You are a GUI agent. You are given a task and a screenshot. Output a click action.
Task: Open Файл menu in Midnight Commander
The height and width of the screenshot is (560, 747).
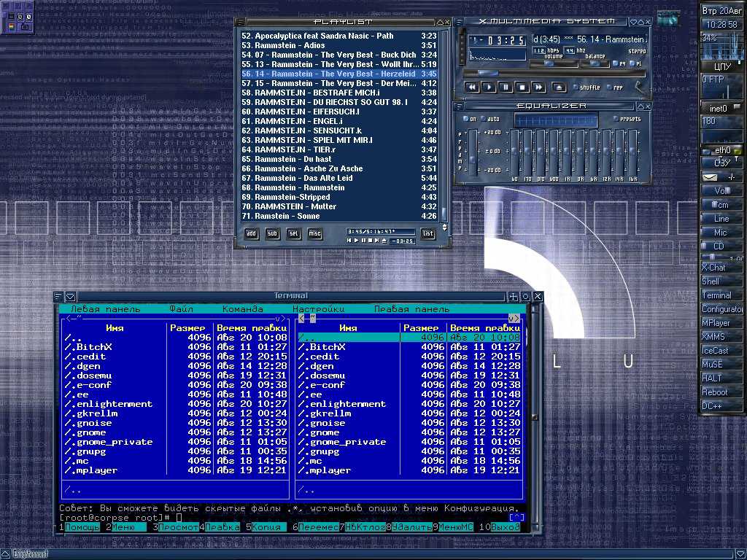(181, 309)
